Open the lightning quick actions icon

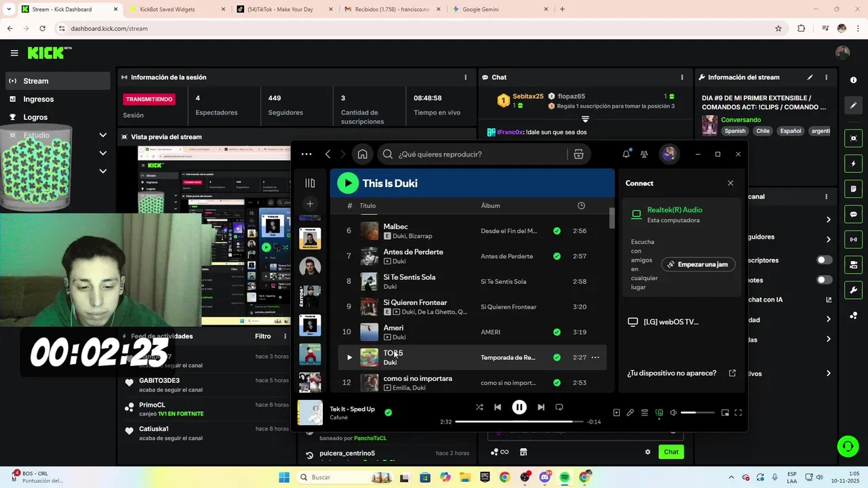coord(853,164)
